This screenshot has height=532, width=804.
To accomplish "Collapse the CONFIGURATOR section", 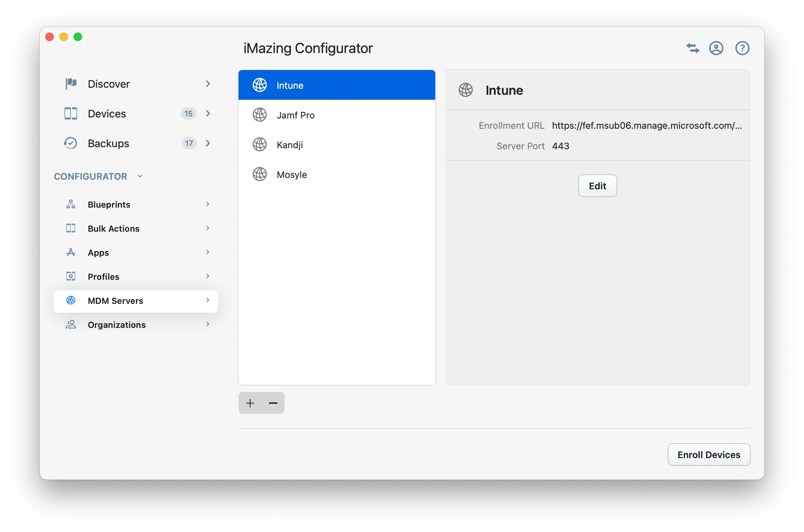I will click(140, 176).
